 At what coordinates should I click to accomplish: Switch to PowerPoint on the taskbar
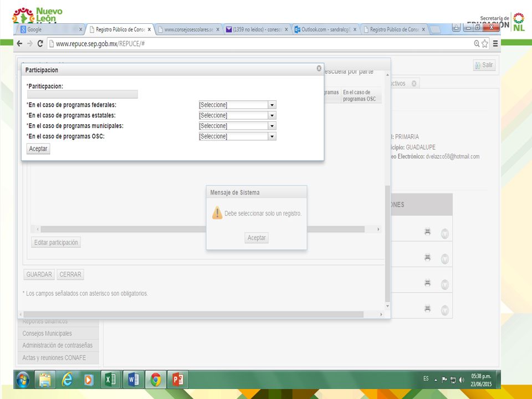point(178,380)
